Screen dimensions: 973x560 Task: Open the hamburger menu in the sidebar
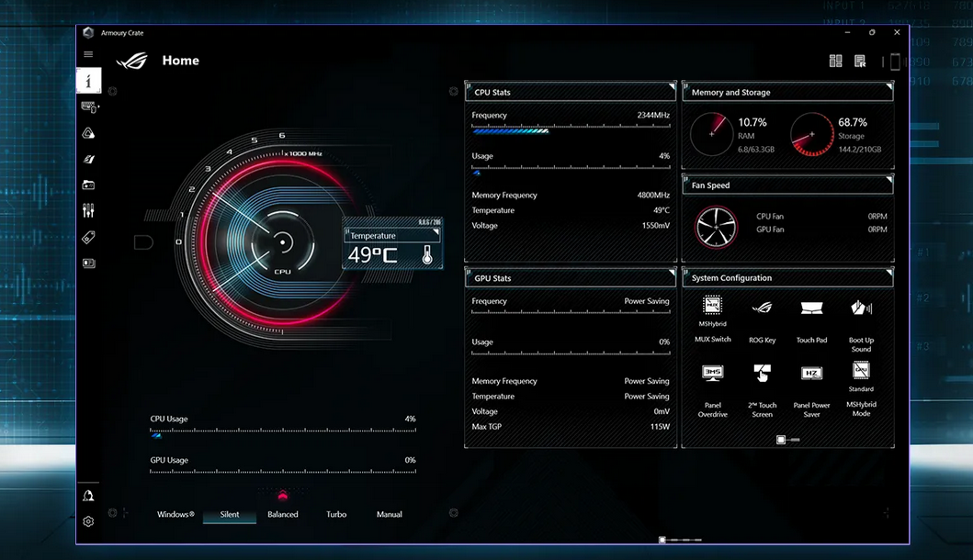pyautogui.click(x=88, y=54)
